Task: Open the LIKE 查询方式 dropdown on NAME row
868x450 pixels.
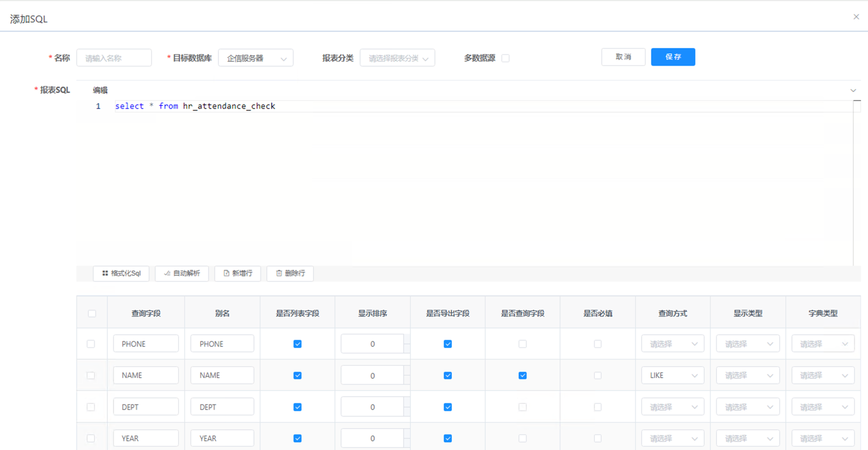Action: click(672, 374)
